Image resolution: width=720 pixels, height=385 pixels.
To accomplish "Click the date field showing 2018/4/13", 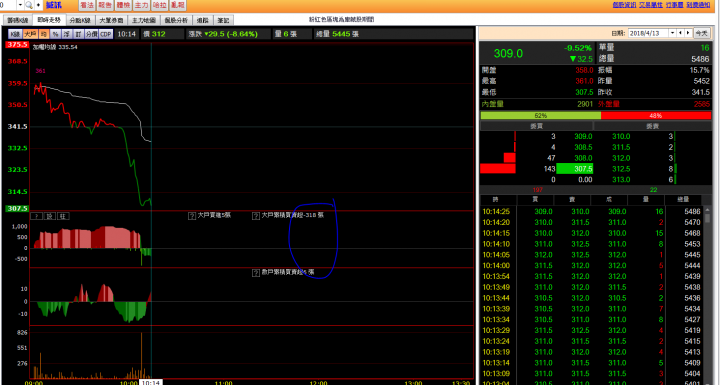I will click(x=648, y=33).
